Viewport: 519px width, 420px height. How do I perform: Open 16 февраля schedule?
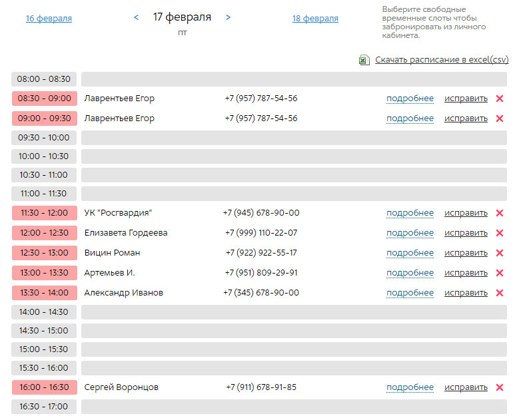point(49,19)
